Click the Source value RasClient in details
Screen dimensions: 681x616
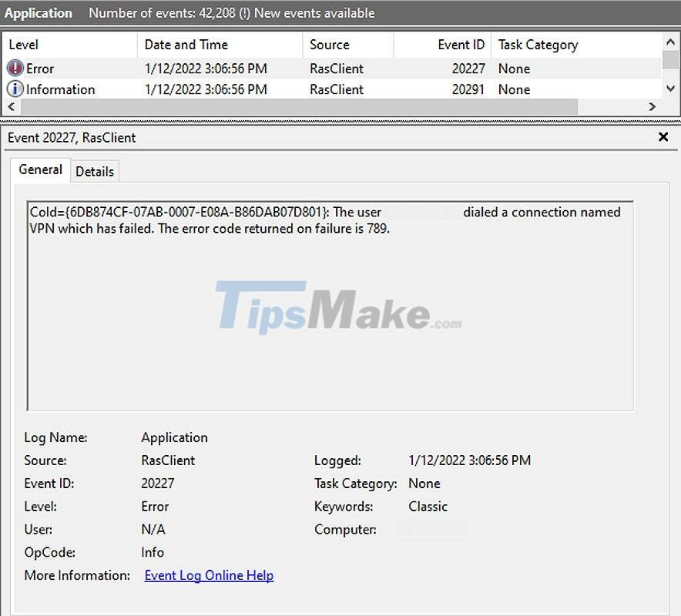(x=168, y=460)
